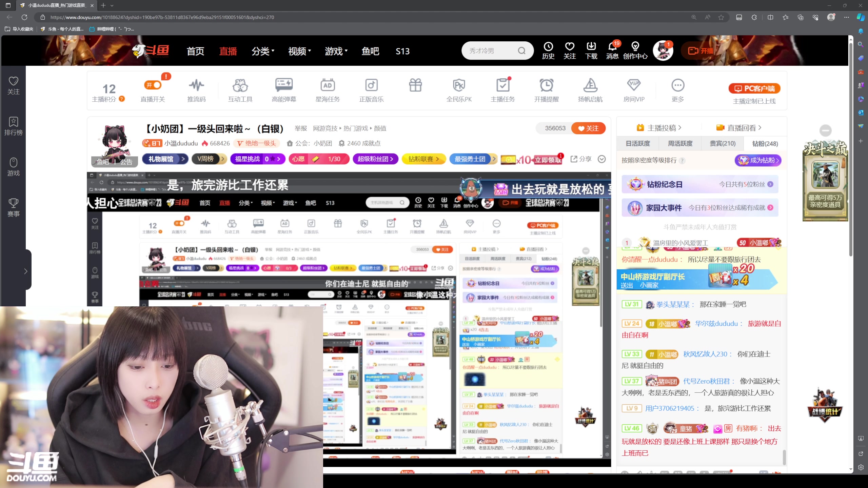Click 关注 heart in the left sidebar
This screenshot has width=868, height=488.
[13, 85]
